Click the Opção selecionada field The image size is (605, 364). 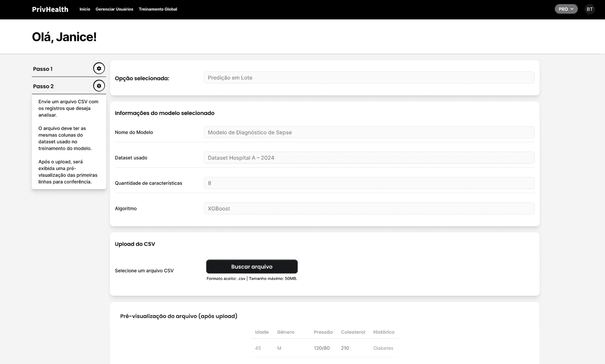pyautogui.click(x=369, y=77)
